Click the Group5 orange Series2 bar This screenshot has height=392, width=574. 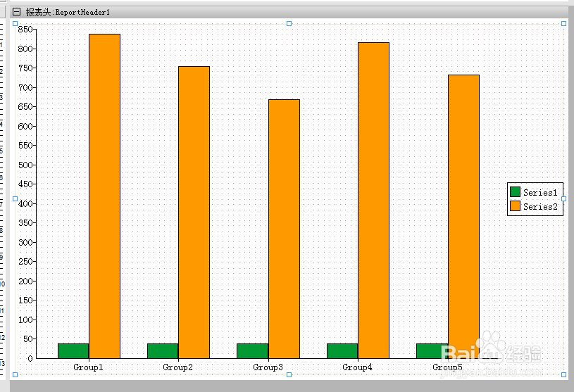pyautogui.click(x=464, y=217)
